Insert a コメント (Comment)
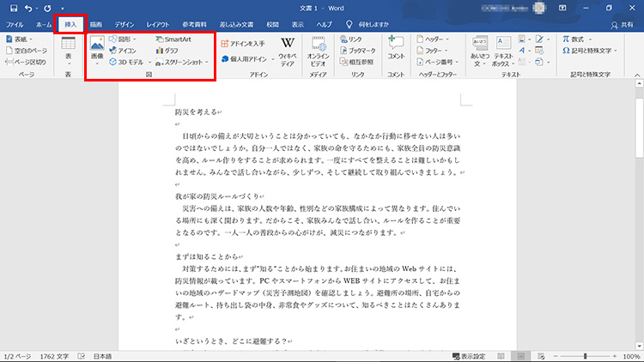Image resolution: width=644 pixels, height=362 pixels. point(396,48)
